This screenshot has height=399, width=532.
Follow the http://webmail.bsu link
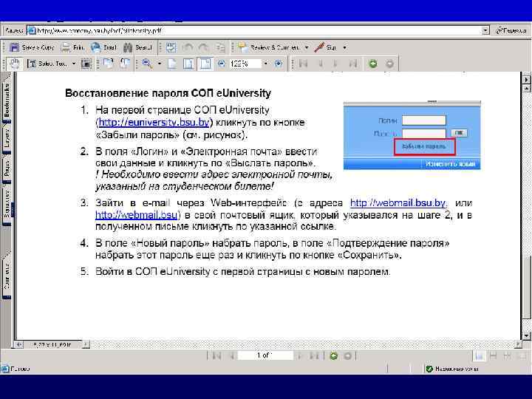(137, 215)
